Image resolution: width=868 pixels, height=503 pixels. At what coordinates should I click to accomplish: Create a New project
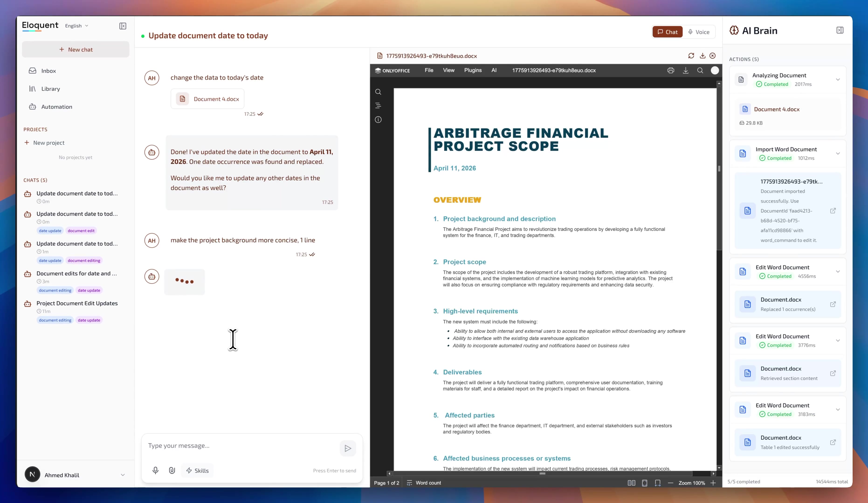tap(44, 143)
